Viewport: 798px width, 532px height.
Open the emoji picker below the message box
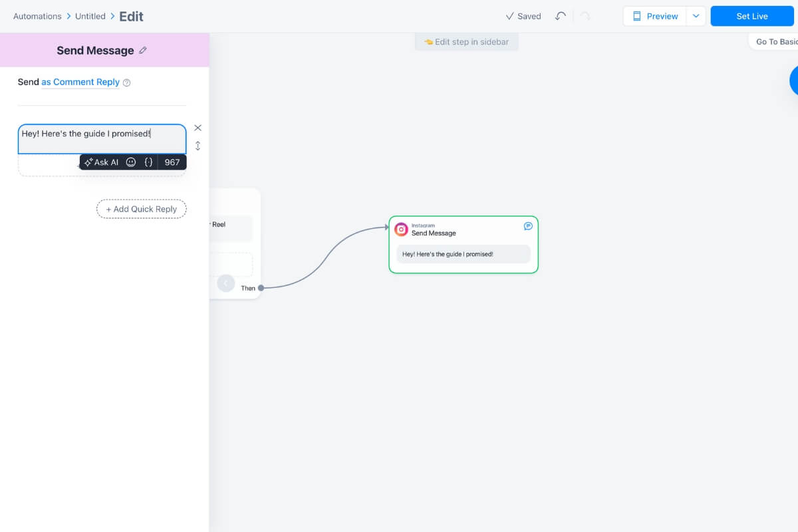pos(130,162)
